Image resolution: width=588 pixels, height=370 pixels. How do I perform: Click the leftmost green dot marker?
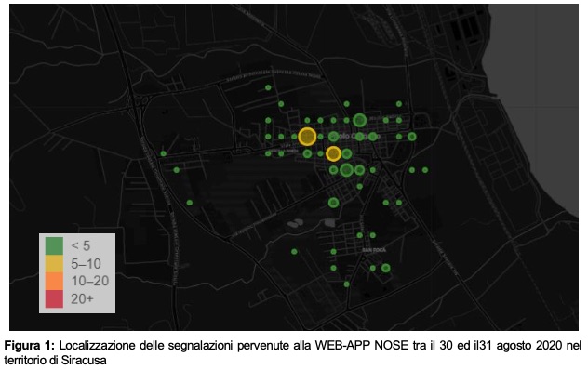coord(164,153)
